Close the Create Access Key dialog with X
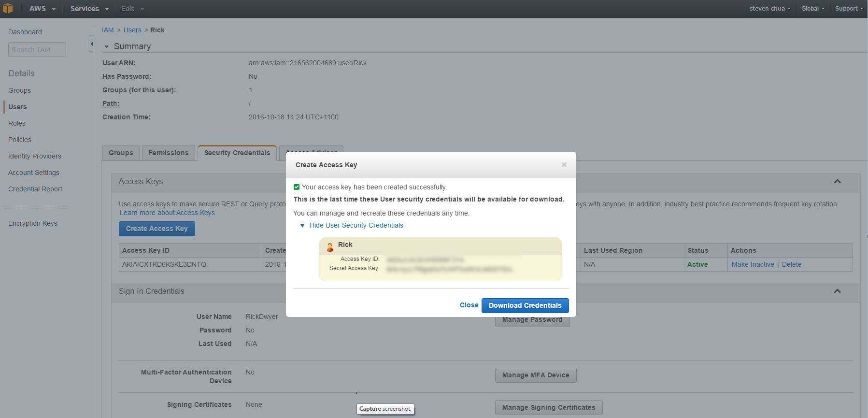This screenshot has width=868, height=418. point(564,165)
